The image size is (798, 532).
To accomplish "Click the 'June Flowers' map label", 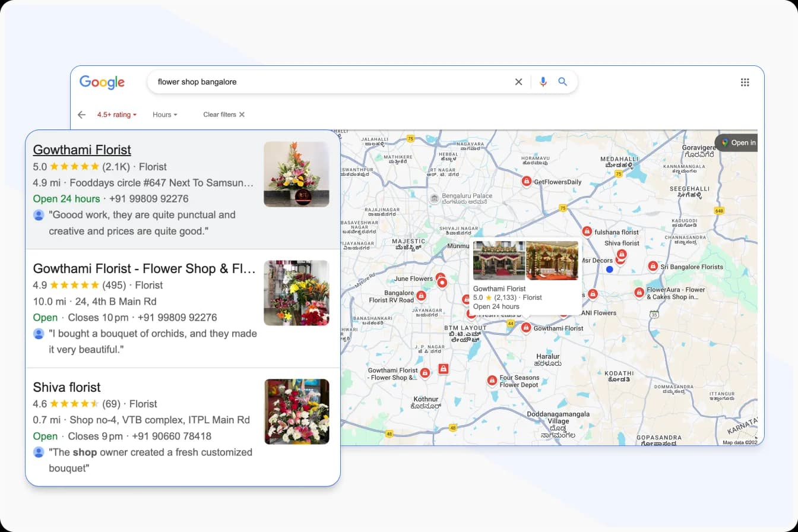I will click(413, 278).
